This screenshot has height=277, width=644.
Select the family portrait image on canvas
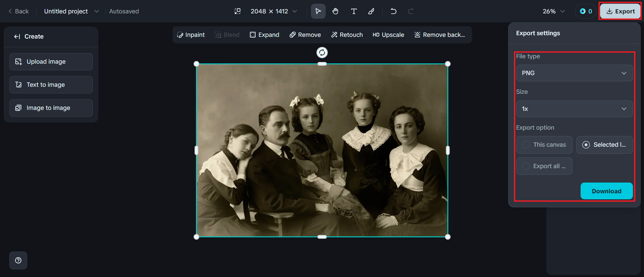pyautogui.click(x=322, y=150)
